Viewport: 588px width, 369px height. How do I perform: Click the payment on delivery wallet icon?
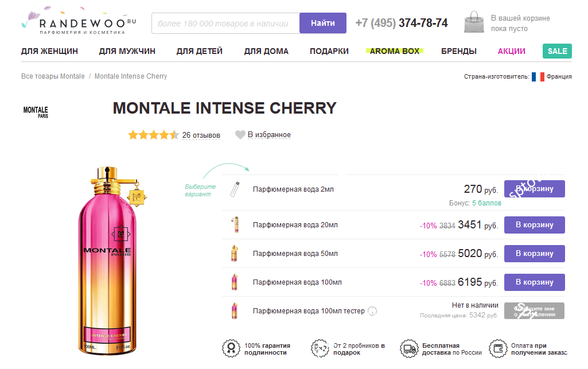(x=498, y=349)
